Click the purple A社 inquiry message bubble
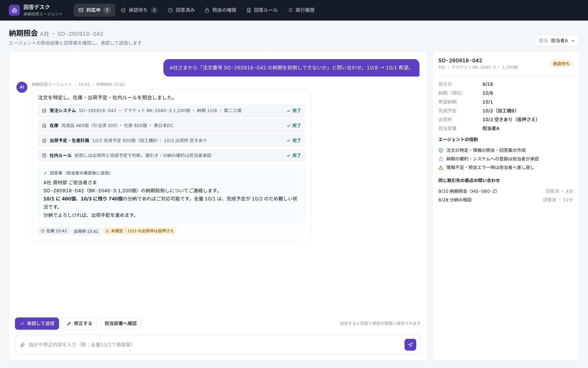Image resolution: width=588 pixels, height=368 pixels. (x=291, y=68)
